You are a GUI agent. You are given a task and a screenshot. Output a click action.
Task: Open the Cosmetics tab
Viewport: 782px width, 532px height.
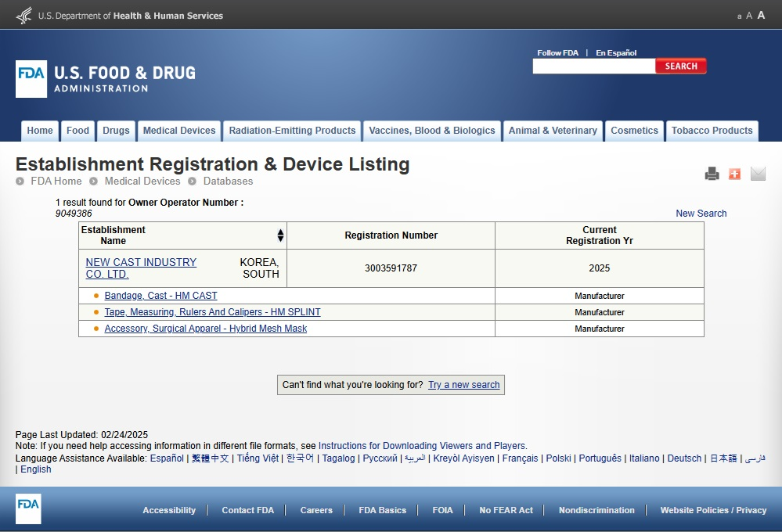coord(634,131)
